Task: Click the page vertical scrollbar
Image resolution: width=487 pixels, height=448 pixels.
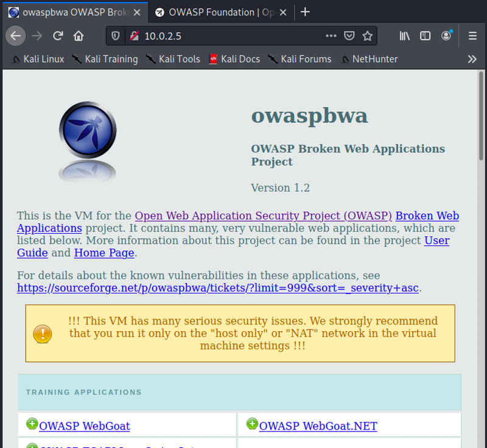Action: [482, 116]
